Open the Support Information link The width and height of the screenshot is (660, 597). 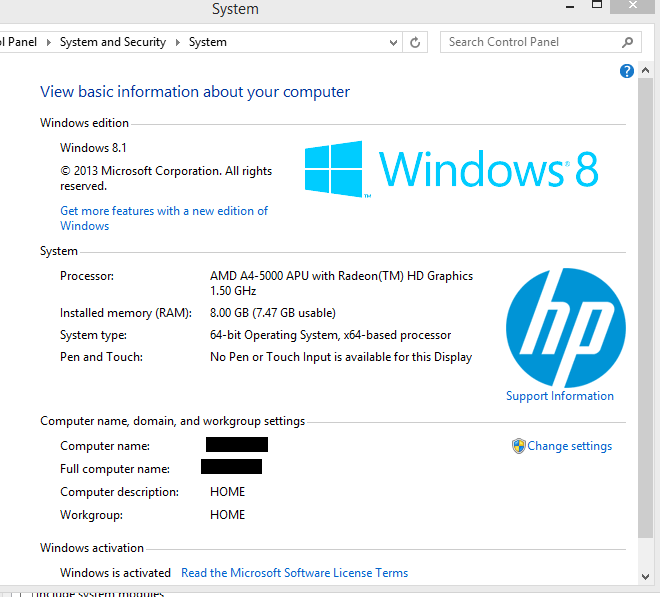pyautogui.click(x=559, y=396)
